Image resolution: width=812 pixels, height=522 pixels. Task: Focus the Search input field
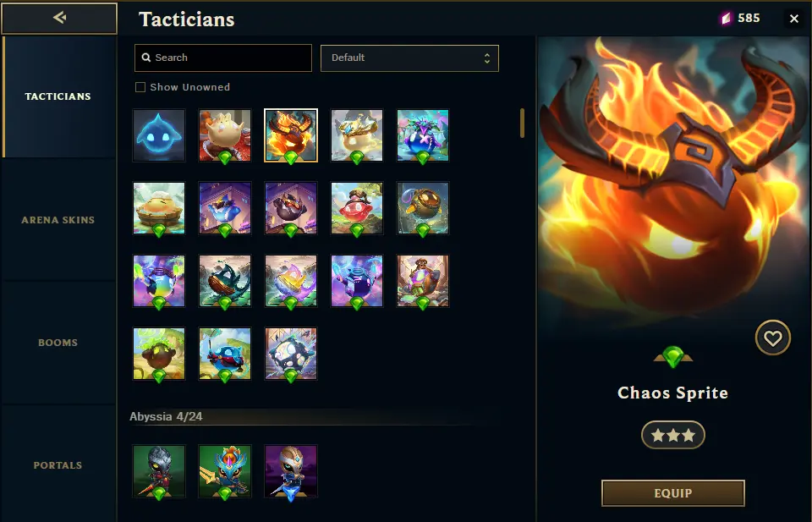click(x=223, y=58)
